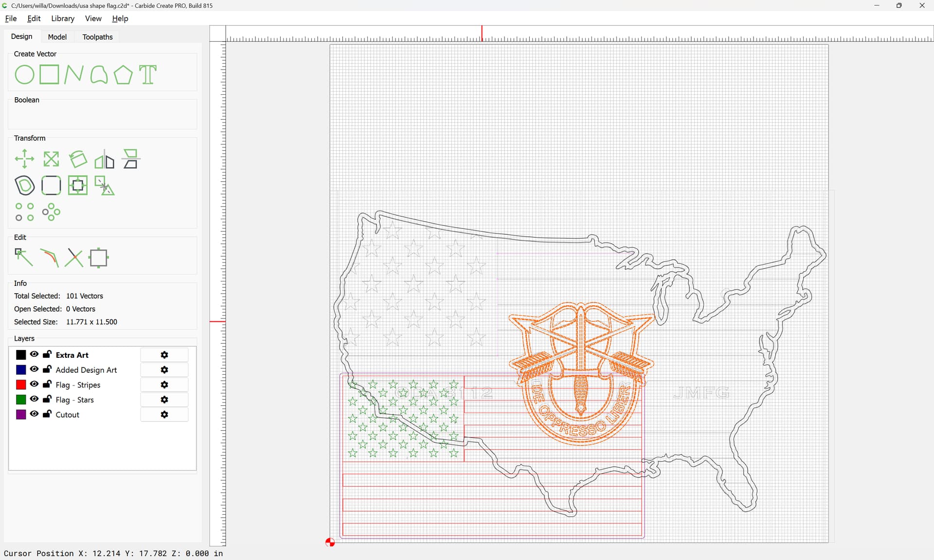Screen dimensions: 934x560
Task: Hide the Extra Art layer
Action: (x=34, y=354)
